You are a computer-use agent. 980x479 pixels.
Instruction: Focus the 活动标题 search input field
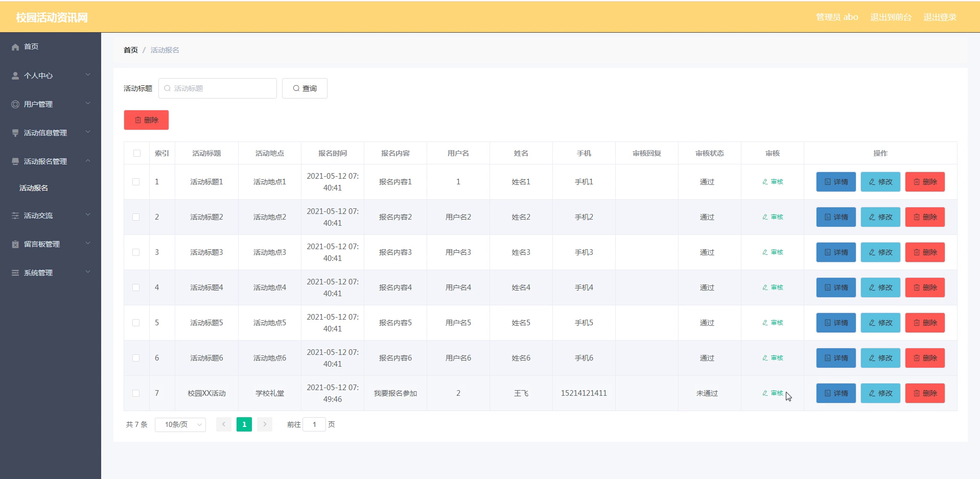pyautogui.click(x=218, y=88)
